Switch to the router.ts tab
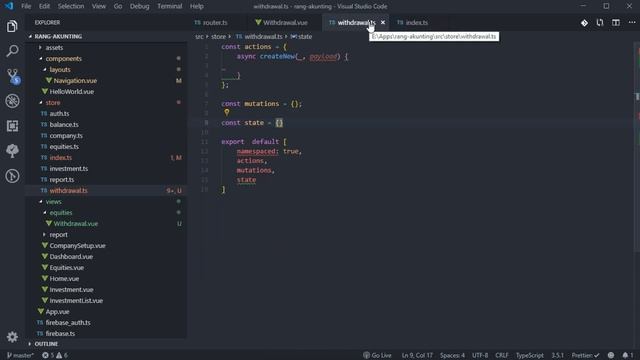Viewport: 640px width, 360px height. [216, 22]
